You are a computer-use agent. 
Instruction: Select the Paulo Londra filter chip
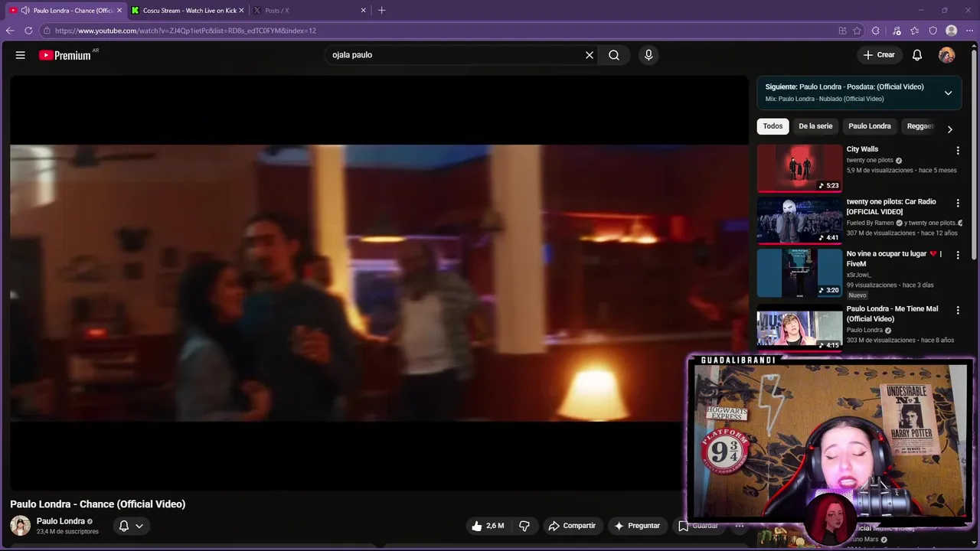[870, 126]
